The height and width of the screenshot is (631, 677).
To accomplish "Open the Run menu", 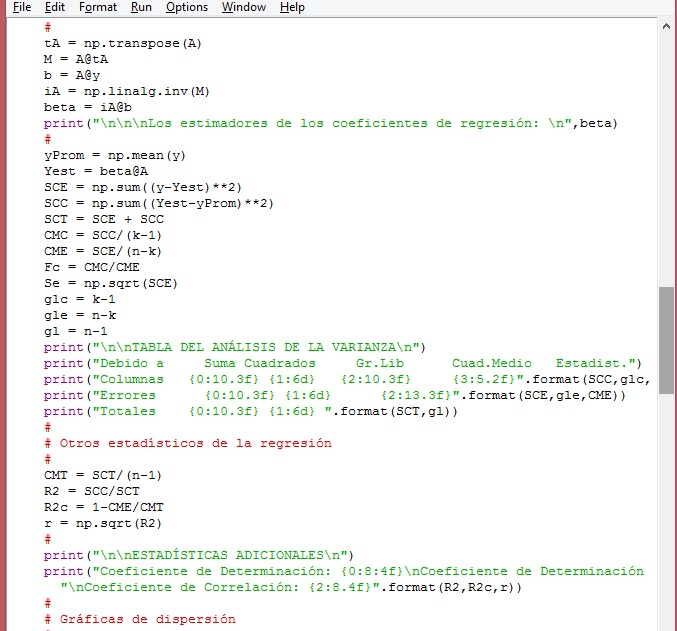I will [141, 7].
